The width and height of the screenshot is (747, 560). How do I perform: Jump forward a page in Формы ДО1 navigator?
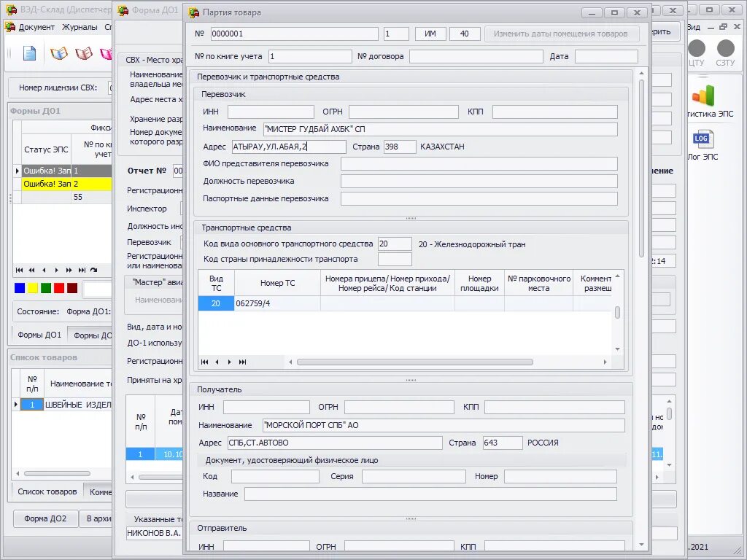69,270
